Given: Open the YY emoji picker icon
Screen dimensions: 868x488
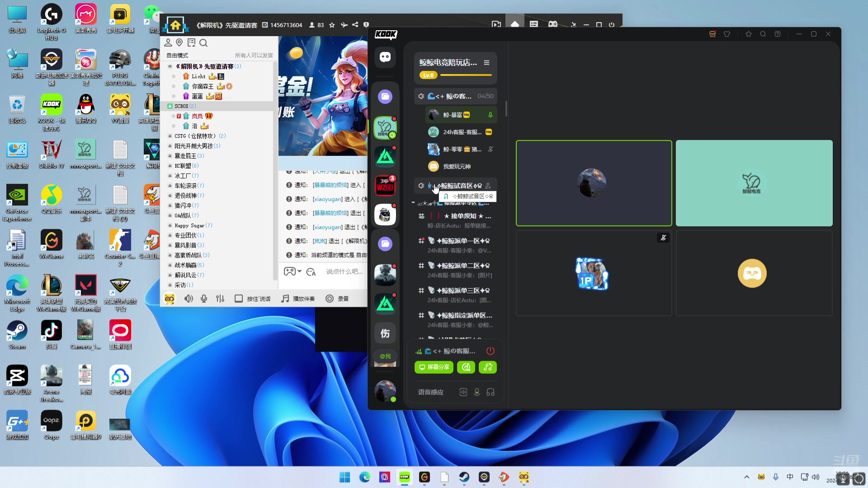Looking at the screenshot, I should [311, 272].
